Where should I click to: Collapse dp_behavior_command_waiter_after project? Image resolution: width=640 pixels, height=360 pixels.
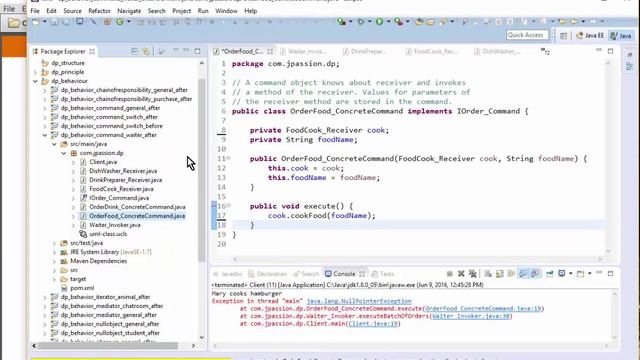point(45,135)
